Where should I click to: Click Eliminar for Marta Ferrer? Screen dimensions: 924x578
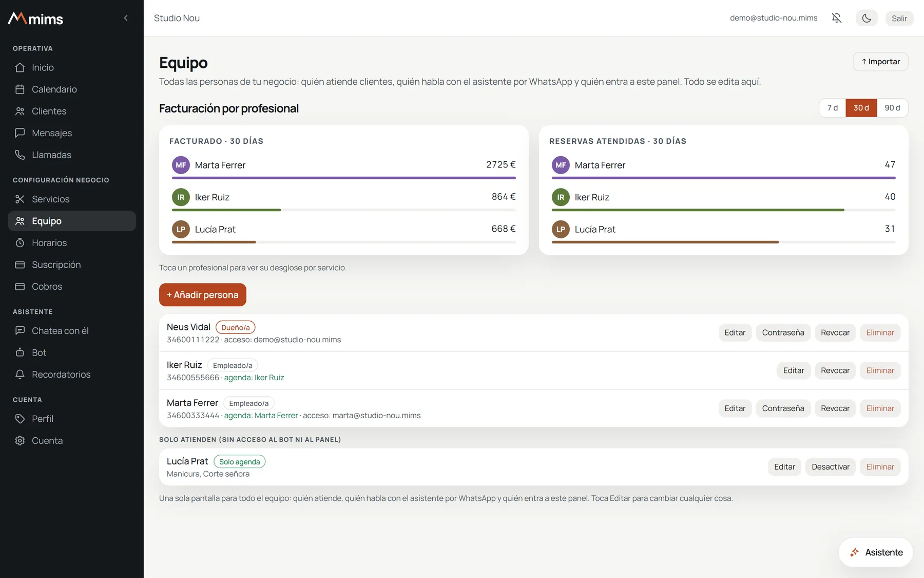(880, 408)
